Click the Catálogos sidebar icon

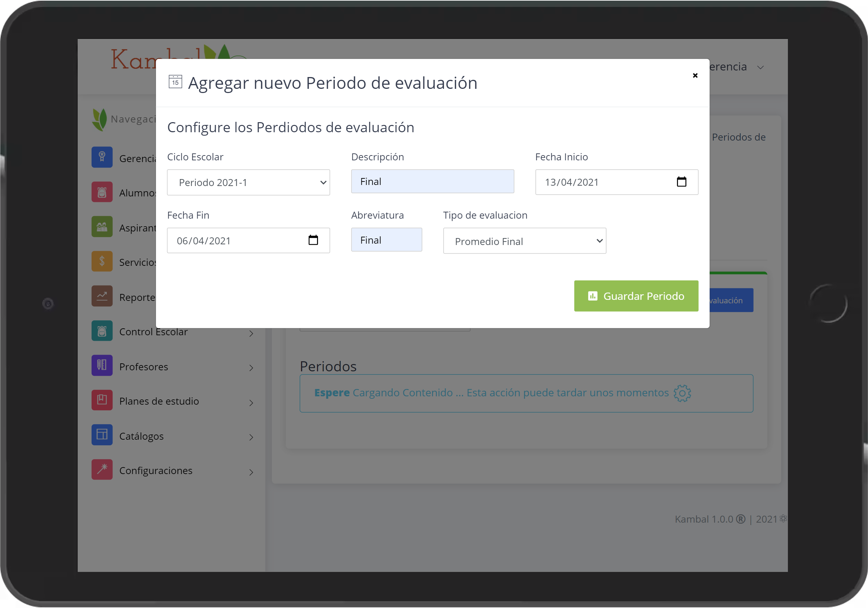(102, 435)
